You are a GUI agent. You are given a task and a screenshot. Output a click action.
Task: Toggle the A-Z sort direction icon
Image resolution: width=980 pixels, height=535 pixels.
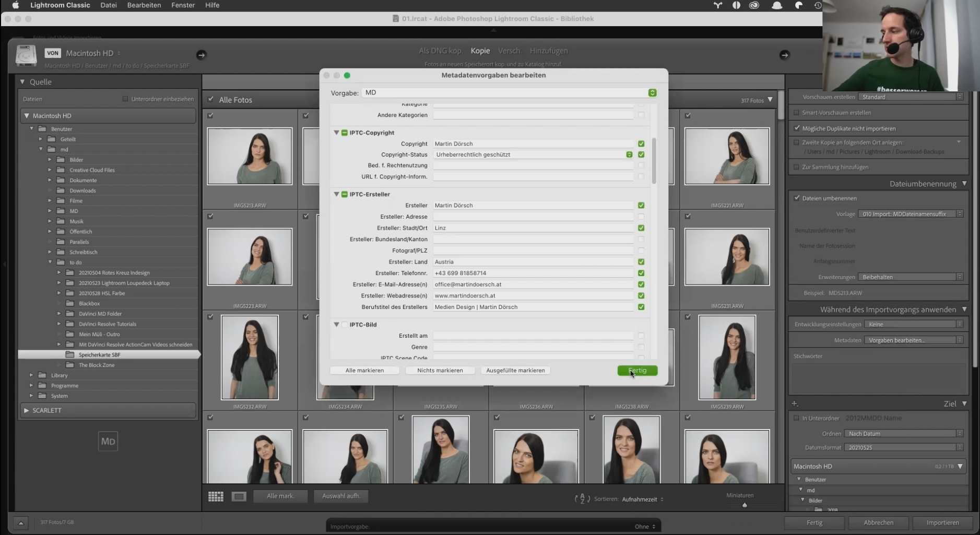tap(582, 499)
